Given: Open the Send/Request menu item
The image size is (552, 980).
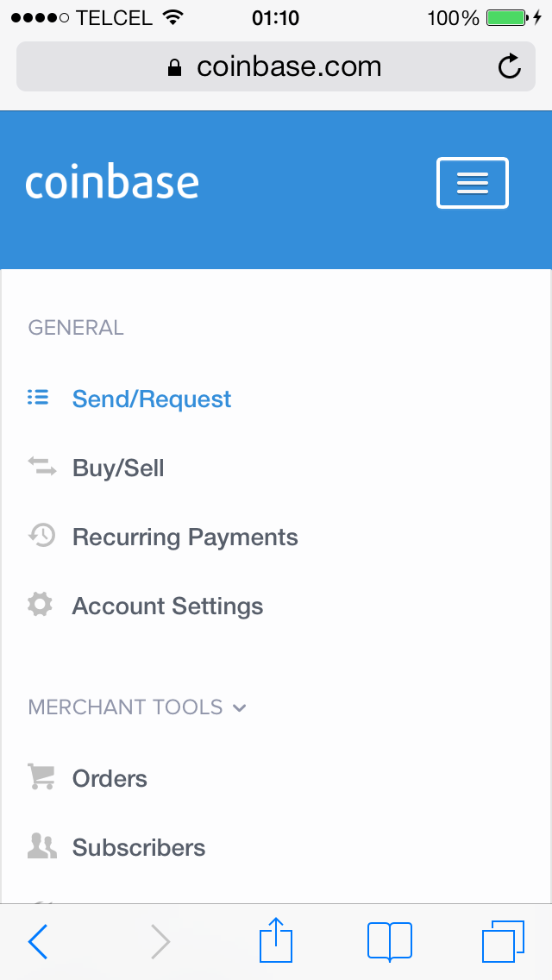Looking at the screenshot, I should point(151,399).
